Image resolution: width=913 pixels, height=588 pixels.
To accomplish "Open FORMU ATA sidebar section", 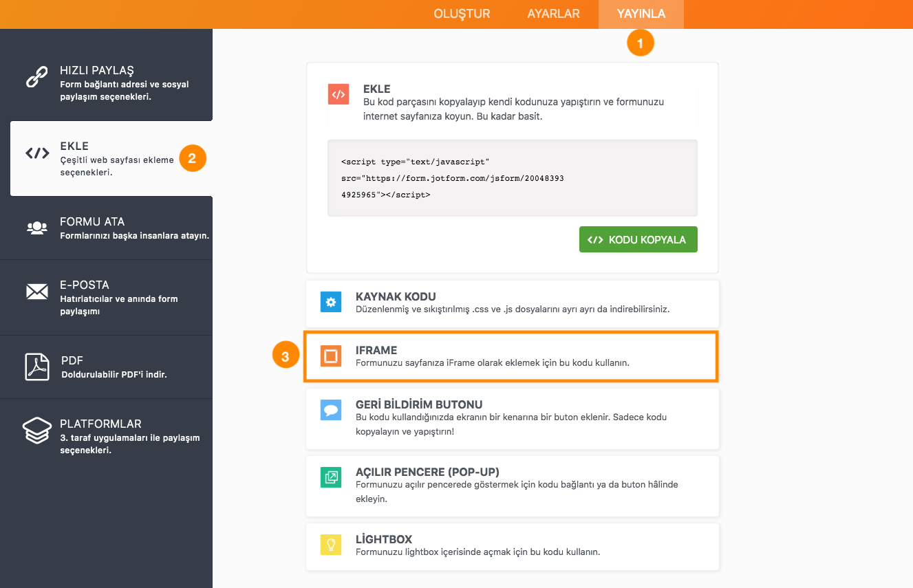I will click(106, 228).
